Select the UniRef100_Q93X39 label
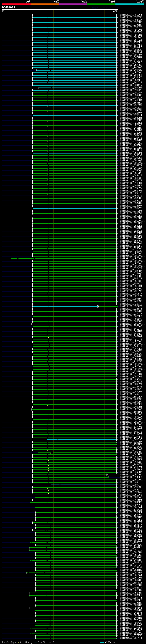Viewport: 146px width, 644px height. (x=131, y=70)
